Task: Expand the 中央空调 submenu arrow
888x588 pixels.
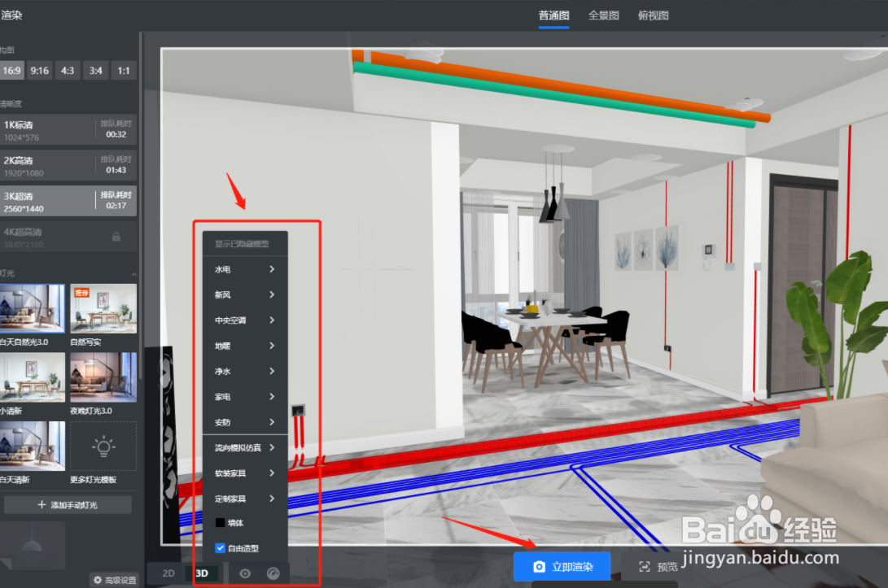Action: pos(272,320)
